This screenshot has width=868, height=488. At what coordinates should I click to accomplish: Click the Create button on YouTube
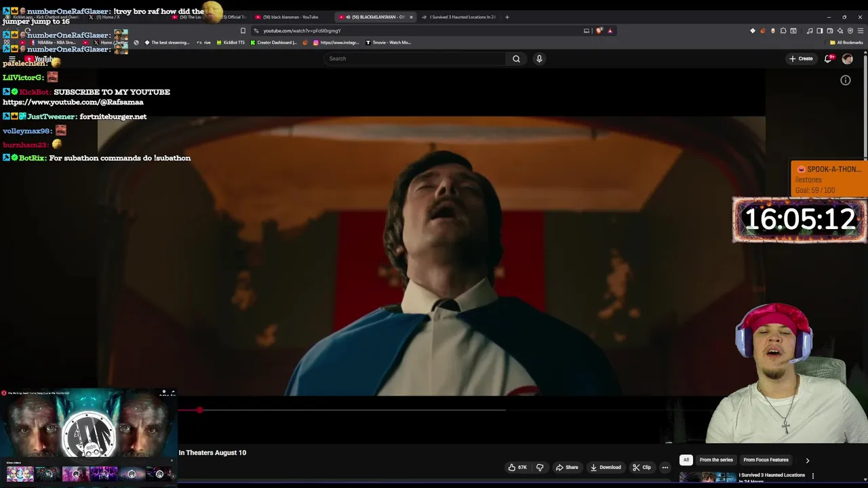tap(801, 58)
